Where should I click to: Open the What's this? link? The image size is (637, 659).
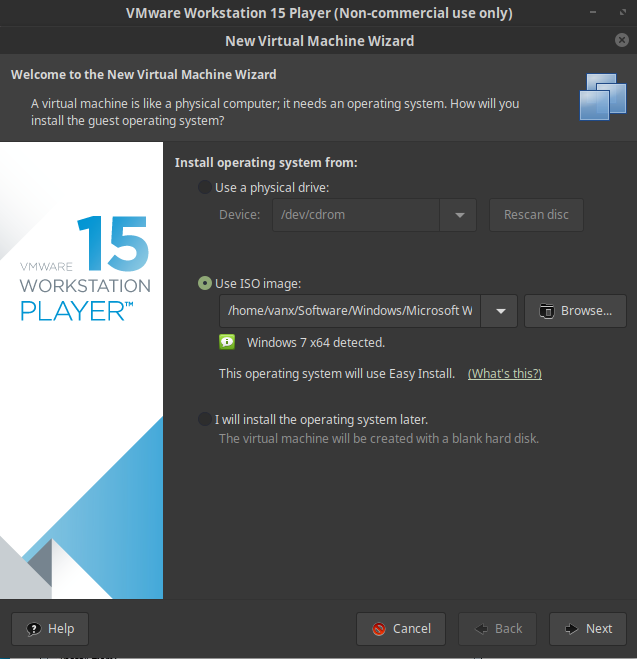coord(505,374)
